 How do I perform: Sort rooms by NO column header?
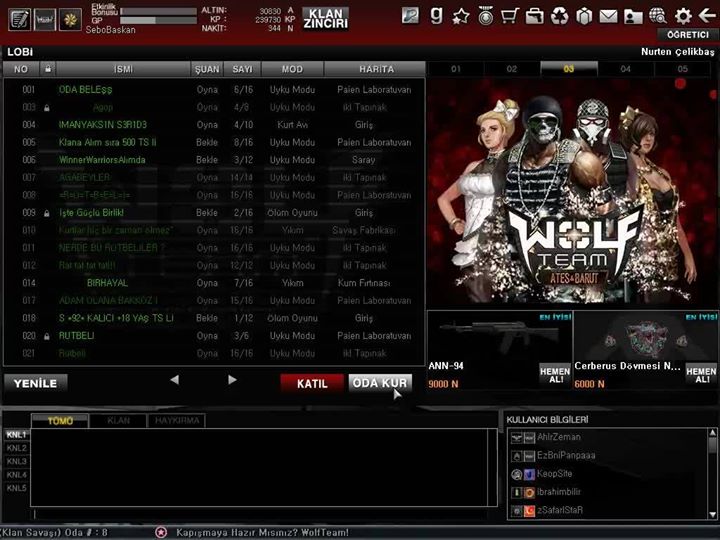[x=21, y=69]
